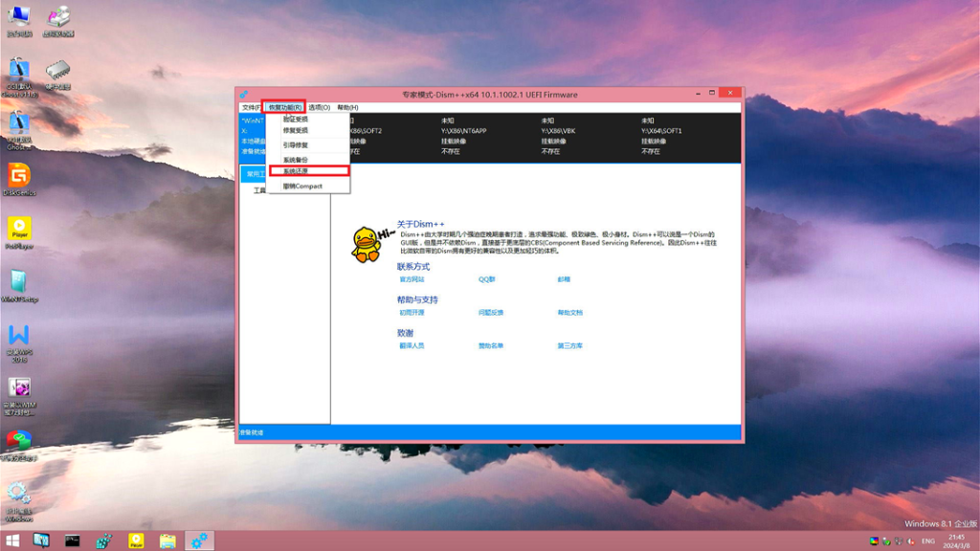Click the Windows Start button
The width and height of the screenshot is (980, 551).
tap(13, 540)
